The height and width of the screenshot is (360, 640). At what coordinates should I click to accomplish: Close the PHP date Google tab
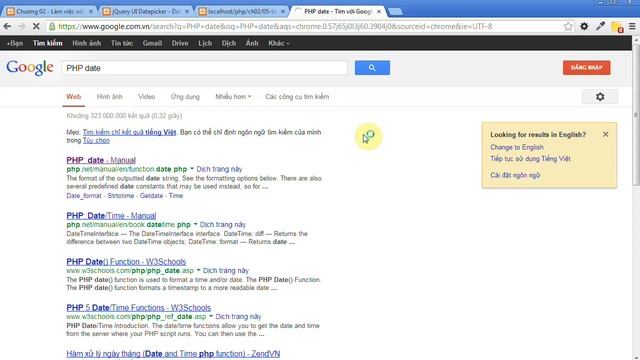pos(379,11)
